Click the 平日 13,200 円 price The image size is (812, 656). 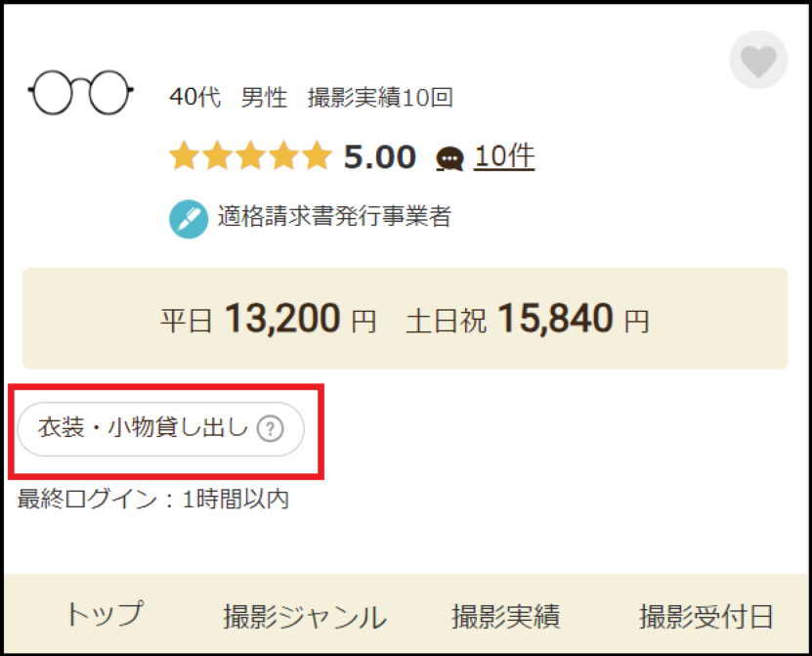[x=268, y=319]
